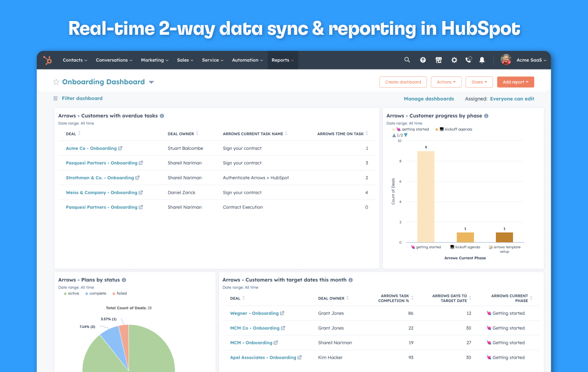The width and height of the screenshot is (588, 372).
Task: Click info icon beside Customers with target dates
Action: tap(350, 280)
